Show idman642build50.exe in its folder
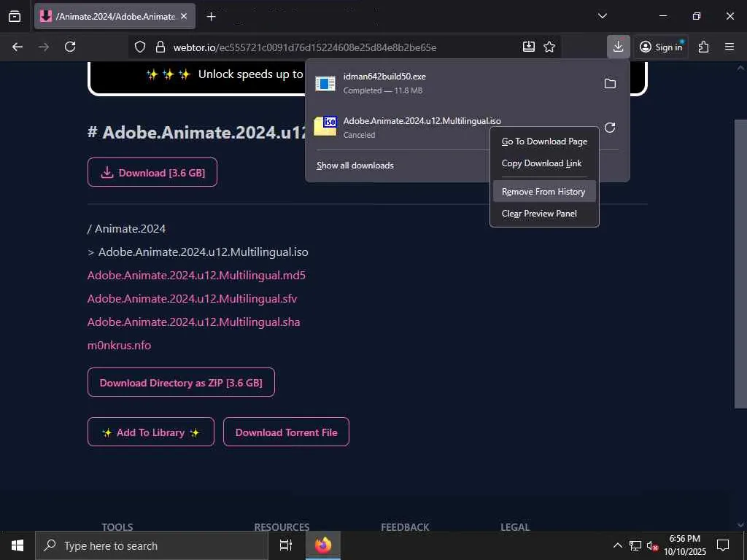The image size is (747, 560). pyautogui.click(x=610, y=84)
